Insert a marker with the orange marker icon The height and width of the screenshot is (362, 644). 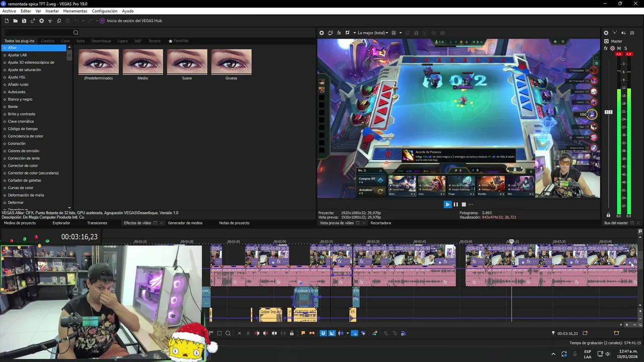tap(303, 333)
